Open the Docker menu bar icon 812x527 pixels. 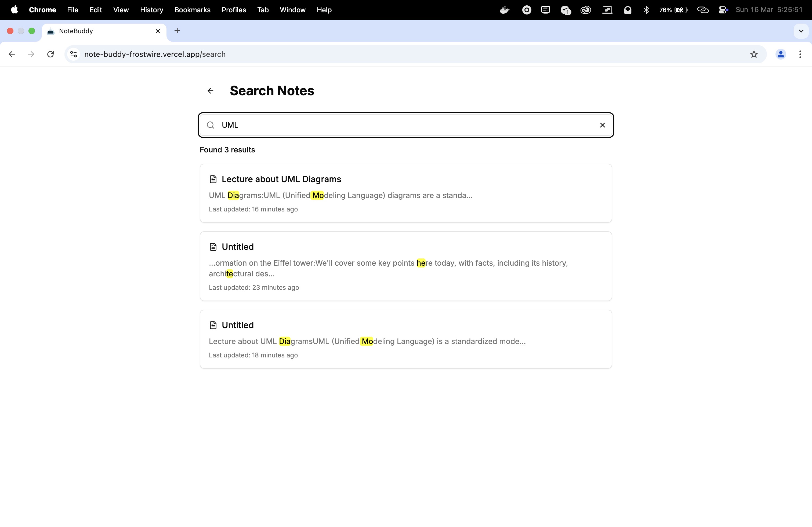tap(504, 10)
